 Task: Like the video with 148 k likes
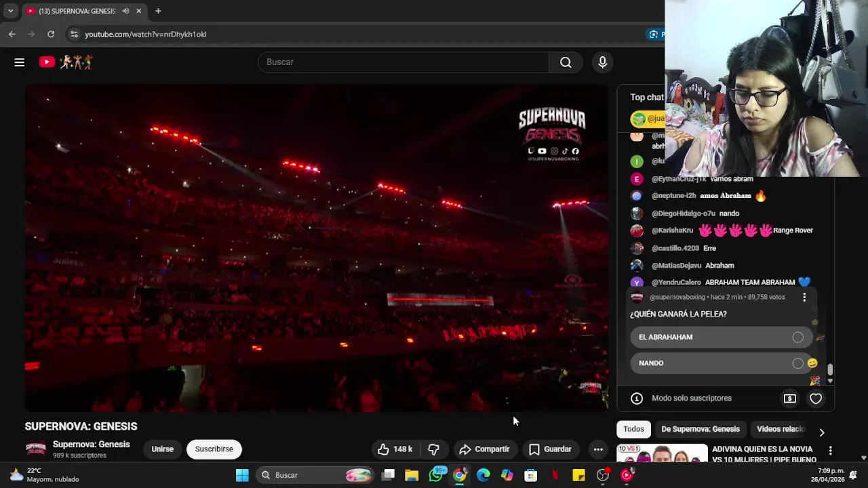395,449
